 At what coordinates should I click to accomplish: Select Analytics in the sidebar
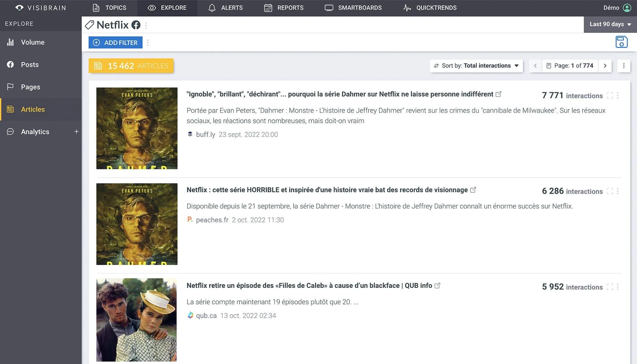pyautogui.click(x=35, y=132)
